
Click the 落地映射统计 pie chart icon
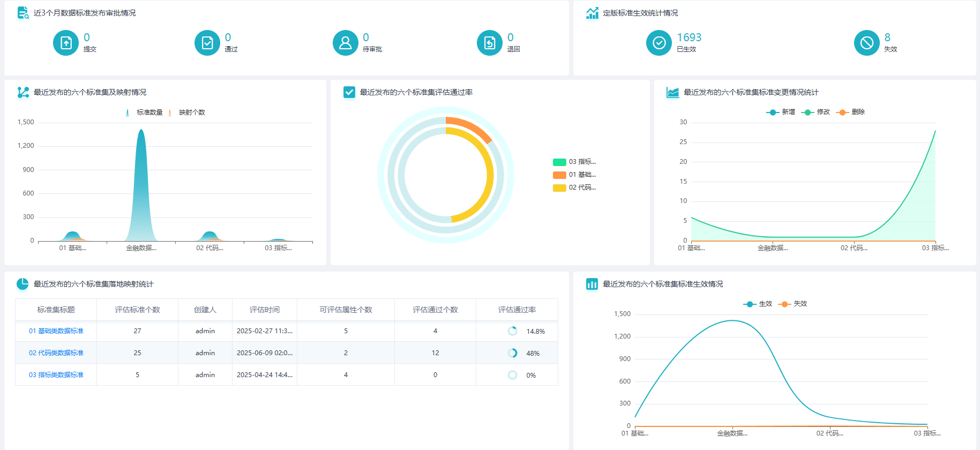(x=23, y=284)
